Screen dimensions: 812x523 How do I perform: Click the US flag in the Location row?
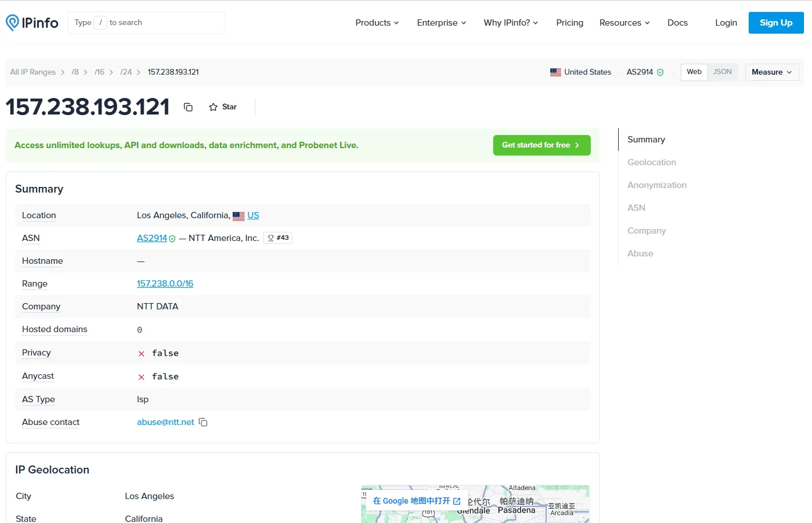238,216
